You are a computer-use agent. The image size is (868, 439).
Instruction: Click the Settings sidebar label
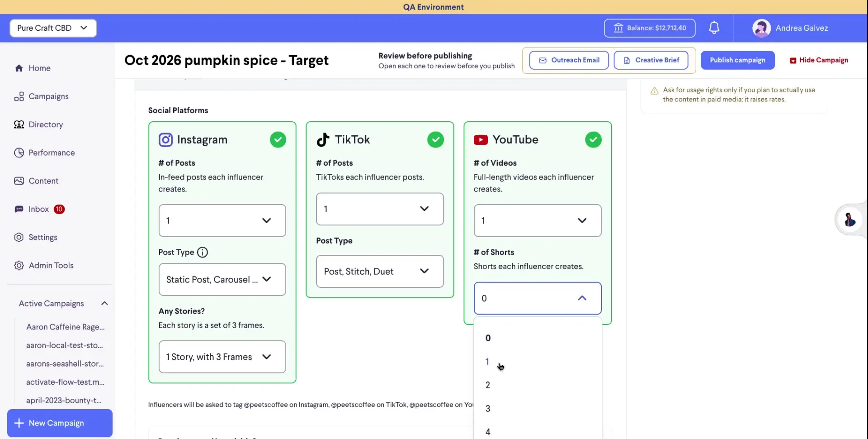coord(43,237)
